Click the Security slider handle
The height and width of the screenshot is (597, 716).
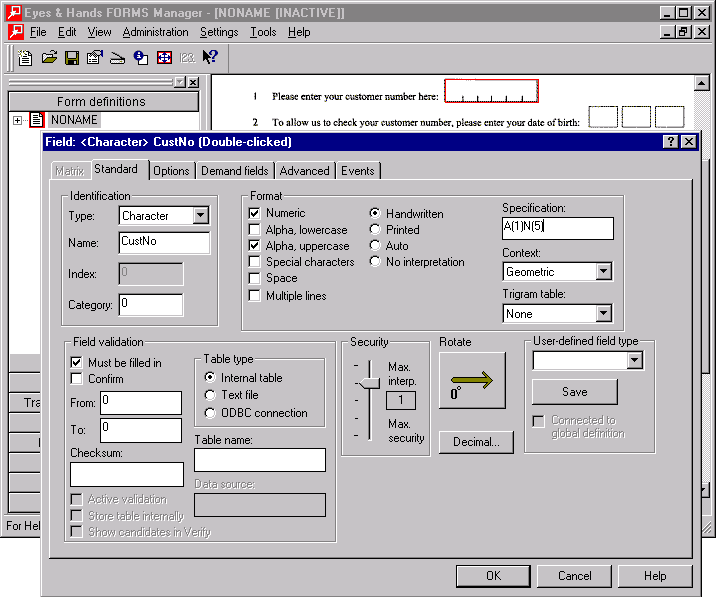coord(369,383)
